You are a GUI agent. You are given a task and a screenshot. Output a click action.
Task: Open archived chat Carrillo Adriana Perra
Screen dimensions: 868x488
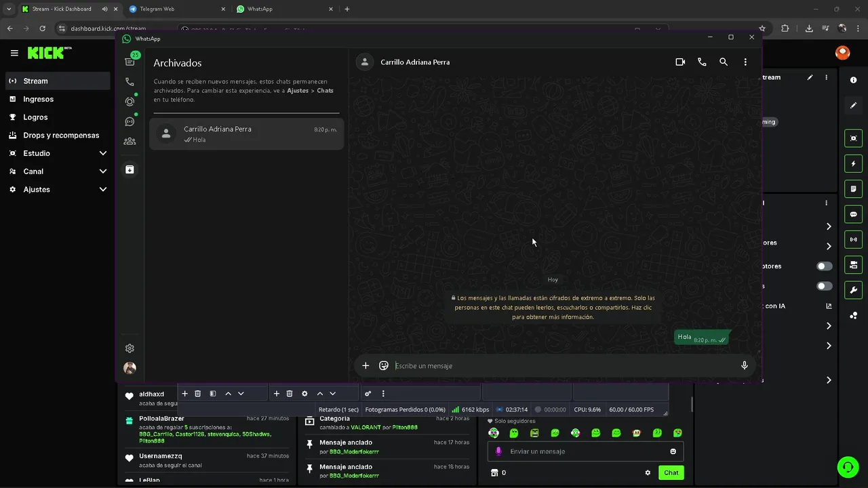pos(246,134)
